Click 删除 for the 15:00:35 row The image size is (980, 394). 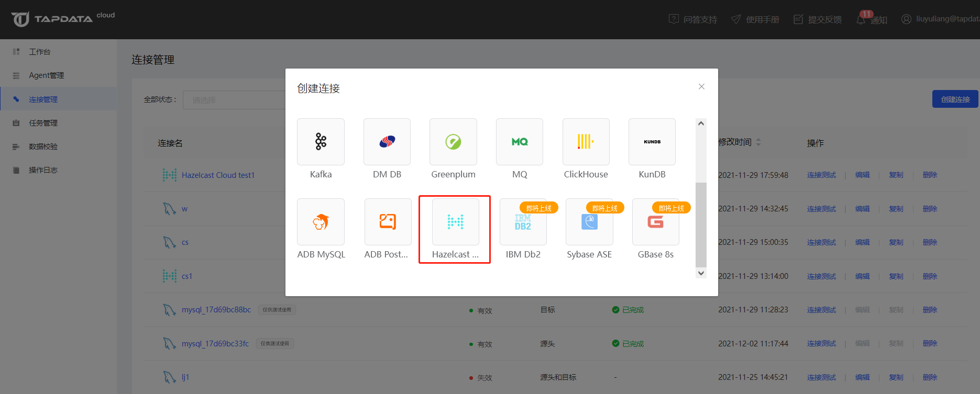pyautogui.click(x=930, y=242)
